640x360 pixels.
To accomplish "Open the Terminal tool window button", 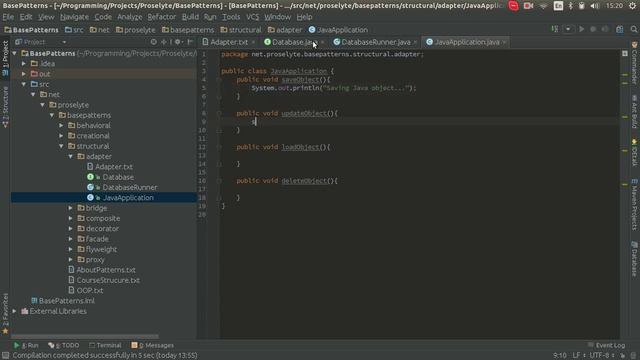I will 105,345.
